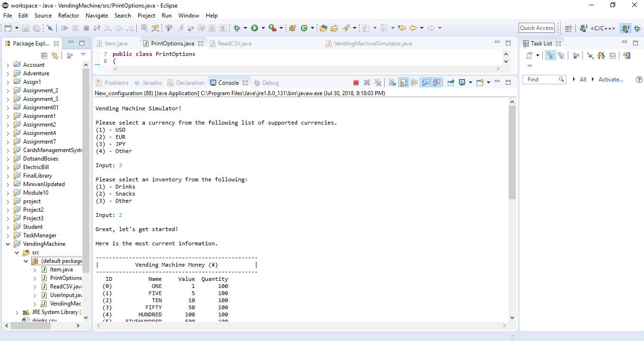Open Display Selected Console dropdown arrow
Image resolution: width=644 pixels, height=341 pixels.
(x=470, y=82)
